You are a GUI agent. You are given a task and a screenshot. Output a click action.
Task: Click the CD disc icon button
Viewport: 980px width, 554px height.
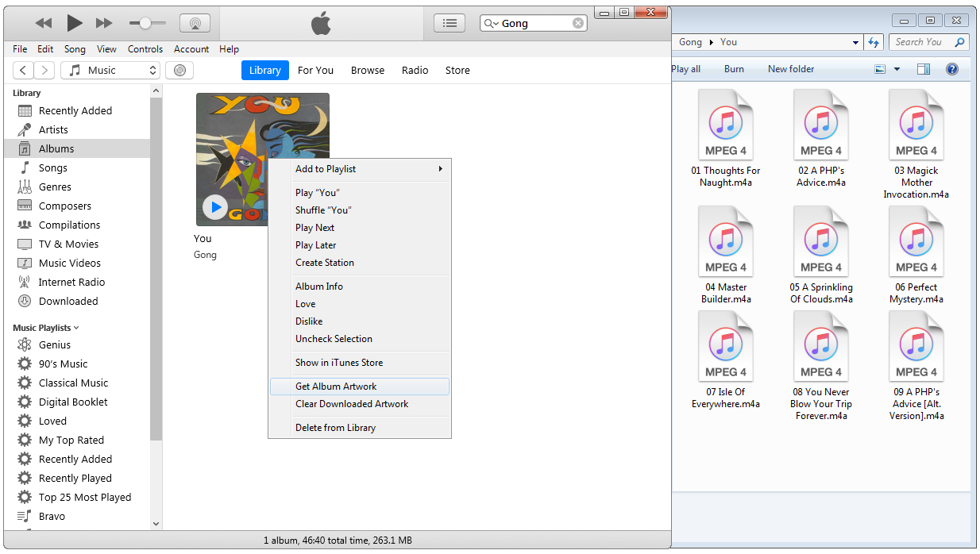(179, 70)
